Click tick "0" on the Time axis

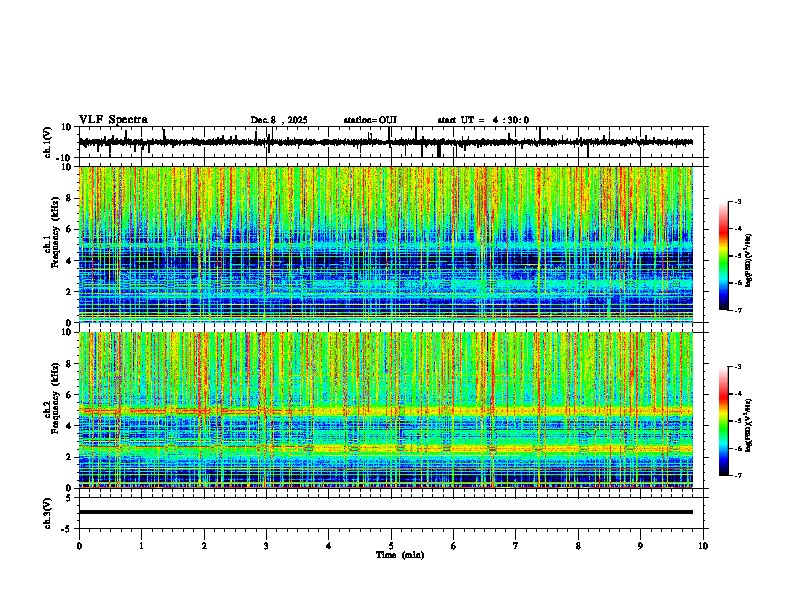click(x=79, y=546)
